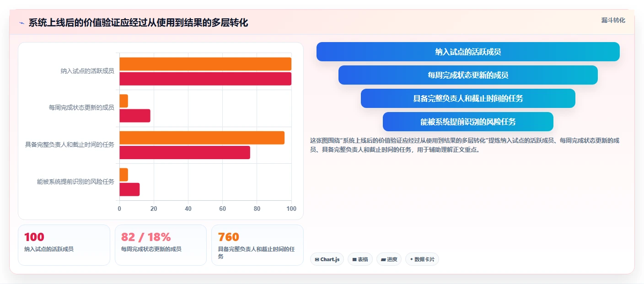
Task: Click the x-axis tick label 0
Action: click(x=119, y=209)
